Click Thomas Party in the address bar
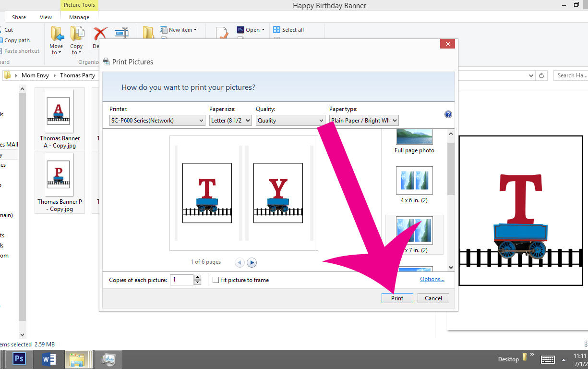The height and width of the screenshot is (369, 588). point(78,75)
